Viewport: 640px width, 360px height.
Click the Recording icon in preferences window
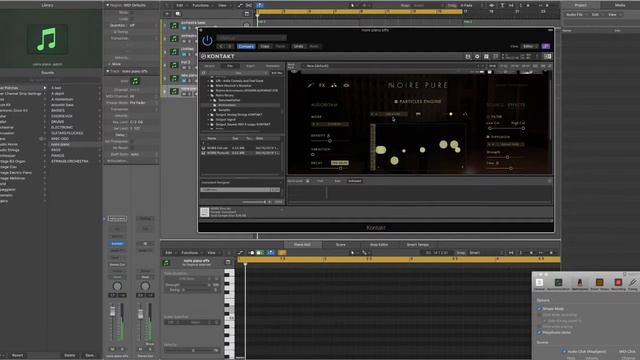(618, 284)
